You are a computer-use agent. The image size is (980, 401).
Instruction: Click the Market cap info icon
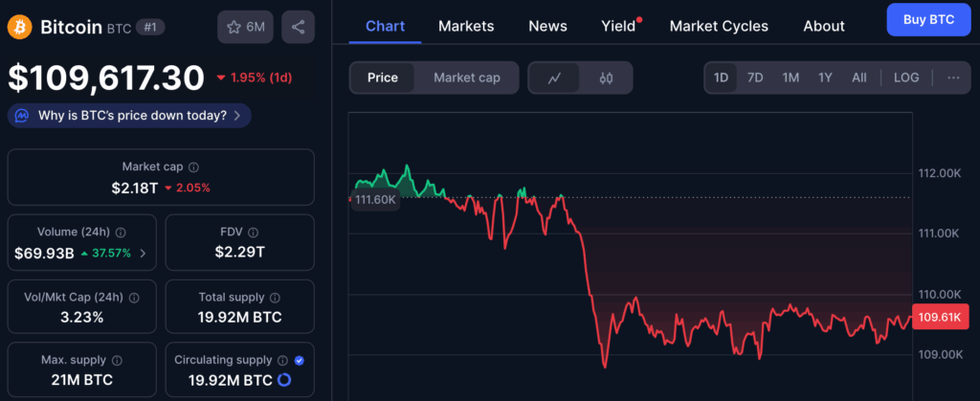194,167
